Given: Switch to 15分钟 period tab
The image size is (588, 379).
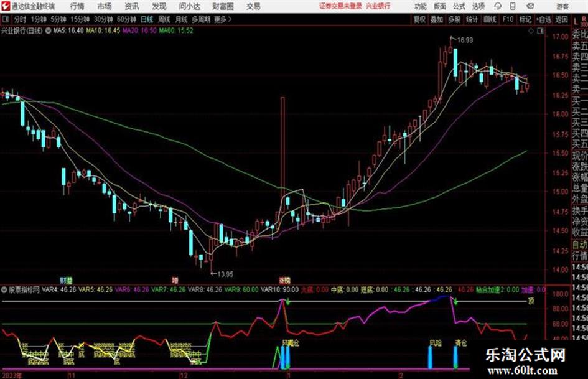Looking at the screenshot, I should 80,19.
